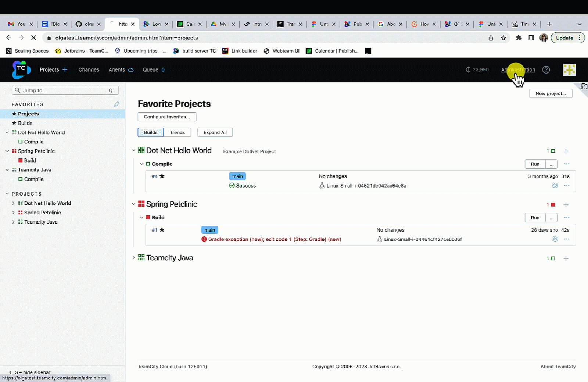
Task: Expand Dot Net Hello World under PROJECTS
Action: pyautogui.click(x=14, y=203)
